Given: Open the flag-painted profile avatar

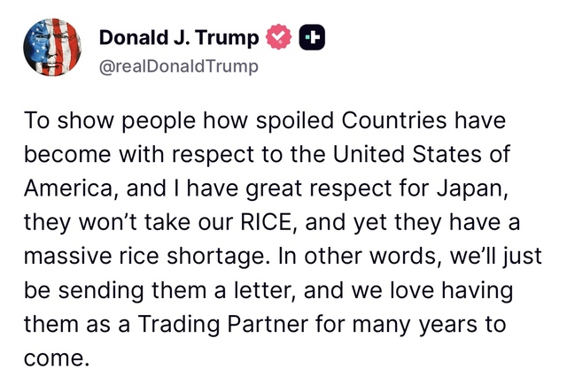Looking at the screenshot, I should [x=52, y=47].
